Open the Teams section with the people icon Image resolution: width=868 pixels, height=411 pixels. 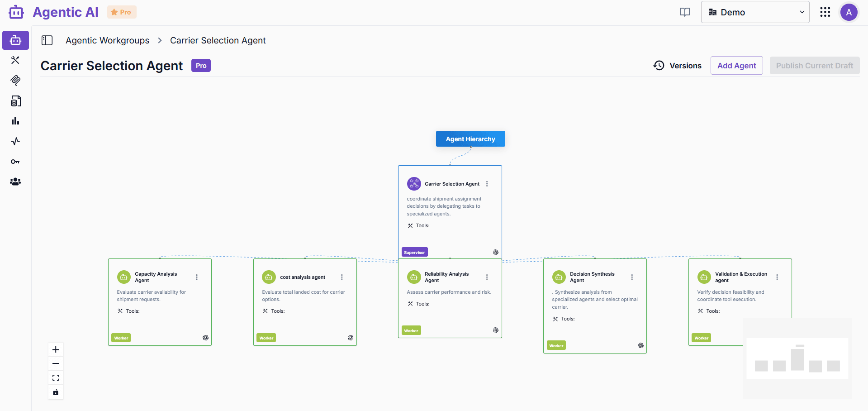(15, 182)
